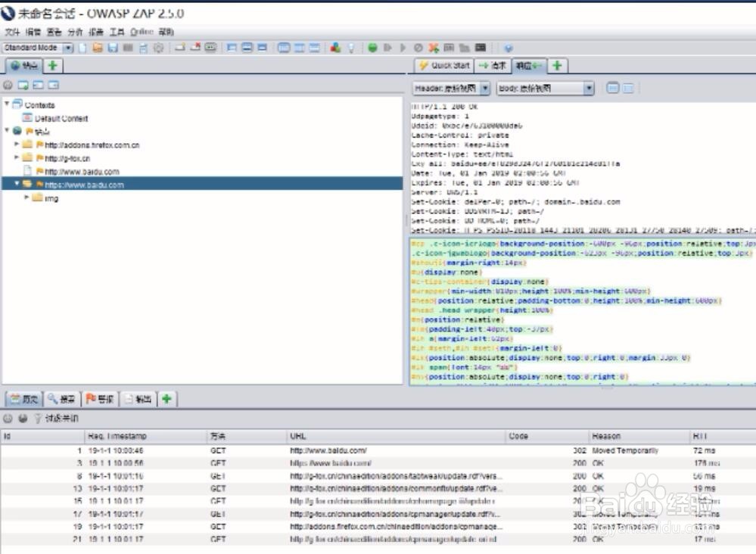Screen dimensions: 756x554
Task: Click the step forward breakpoint icon
Action: [x=387, y=48]
